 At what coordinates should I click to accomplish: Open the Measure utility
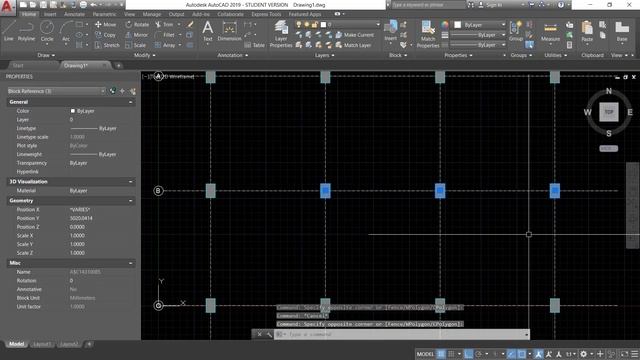(550, 32)
